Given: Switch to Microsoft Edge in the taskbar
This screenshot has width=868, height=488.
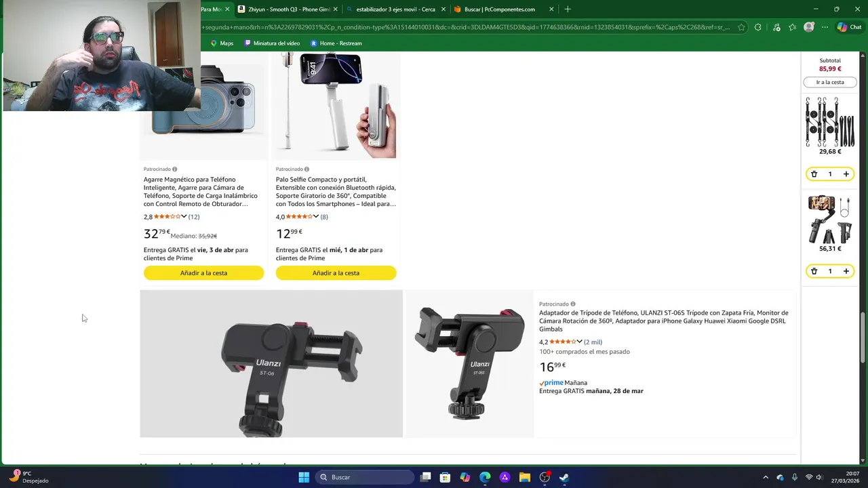Looking at the screenshot, I should pos(485,477).
